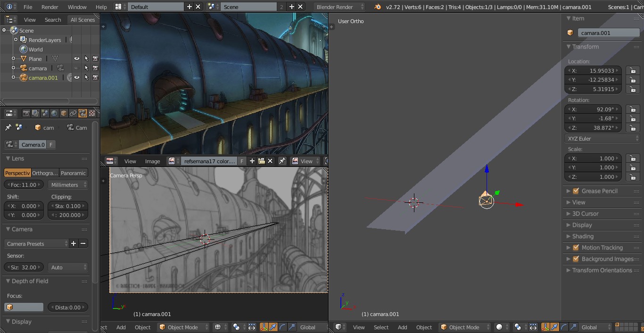Collapse the Scene tree in outliner

coord(4,30)
